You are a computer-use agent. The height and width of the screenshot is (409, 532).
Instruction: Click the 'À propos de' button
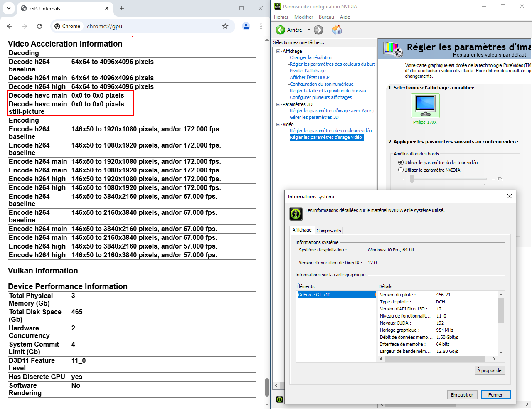490,370
